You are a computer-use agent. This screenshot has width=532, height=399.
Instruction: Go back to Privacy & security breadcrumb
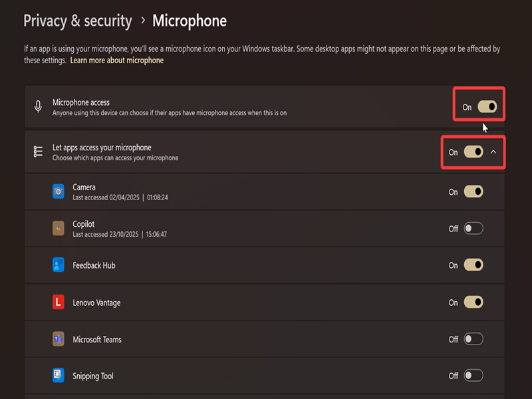[x=78, y=21]
